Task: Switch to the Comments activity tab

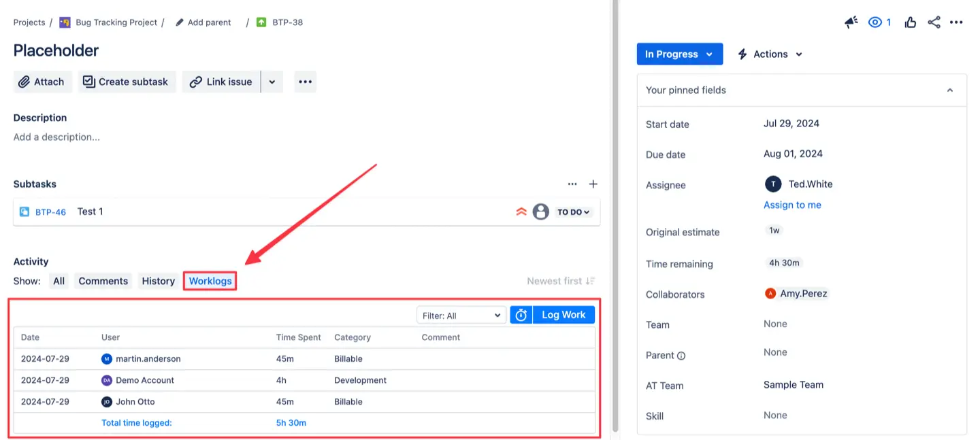Action: tap(103, 280)
